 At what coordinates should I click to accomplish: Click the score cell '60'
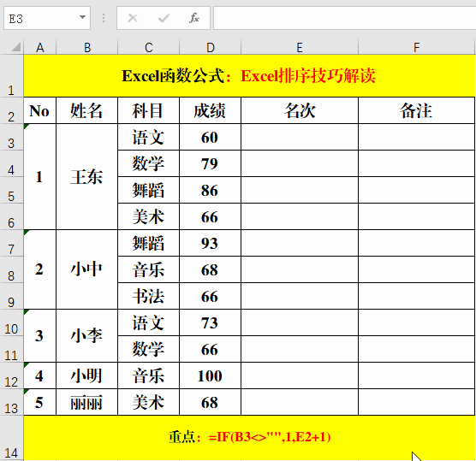click(x=210, y=137)
